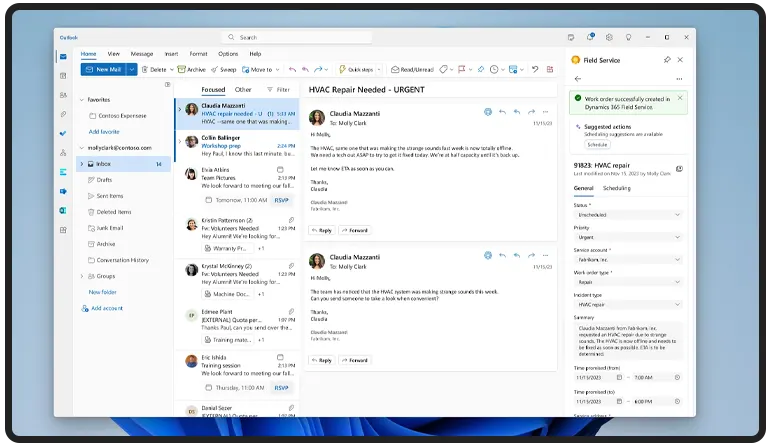The width and height of the screenshot is (770, 448).
Task: Switch to the Other inbox tab
Action: click(x=243, y=89)
